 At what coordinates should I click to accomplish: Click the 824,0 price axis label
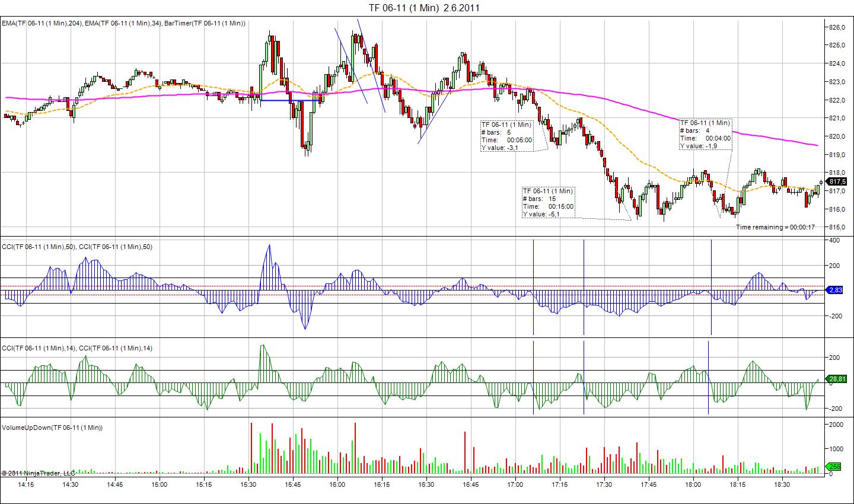coord(837,63)
